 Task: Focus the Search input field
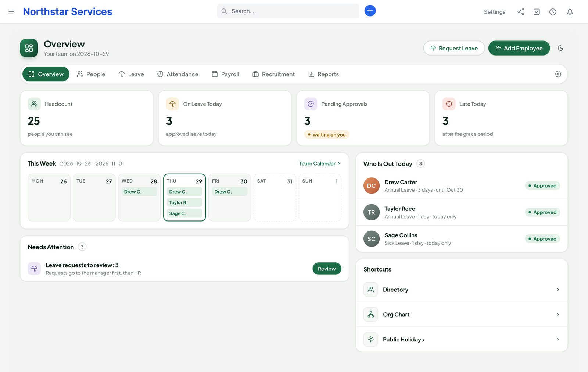click(288, 11)
